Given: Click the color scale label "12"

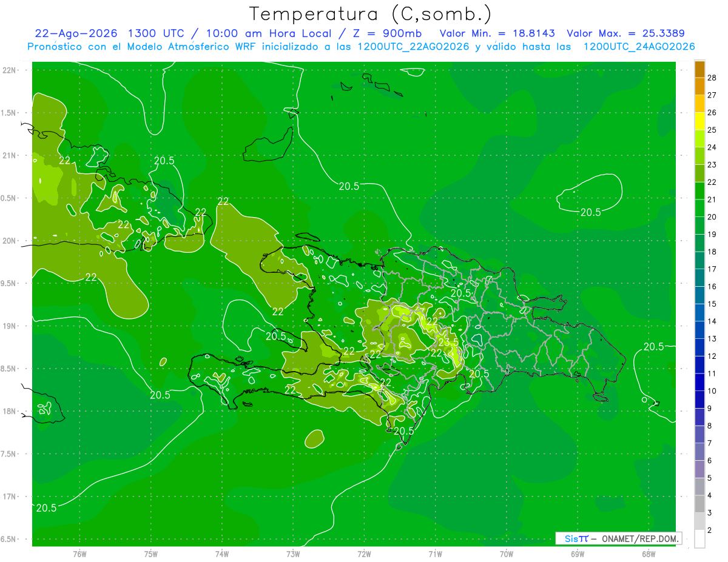Looking at the screenshot, I should [712, 356].
